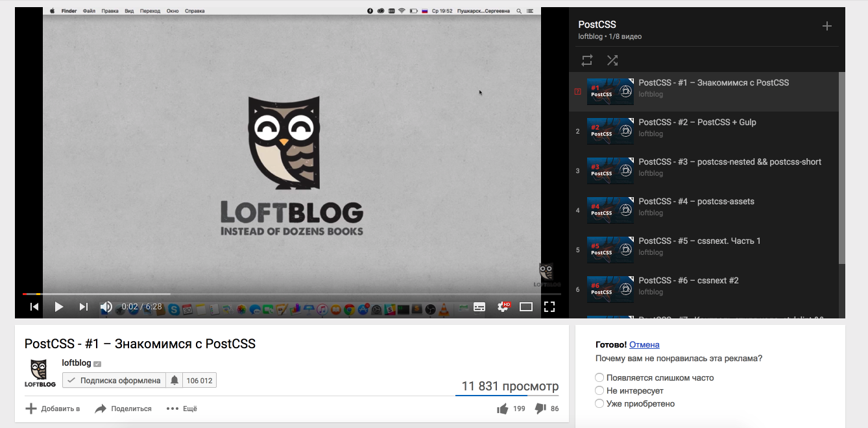Screen dimensions: 868x428
Task: Open thumbnail of PostCSS #2 video
Action: coord(610,132)
